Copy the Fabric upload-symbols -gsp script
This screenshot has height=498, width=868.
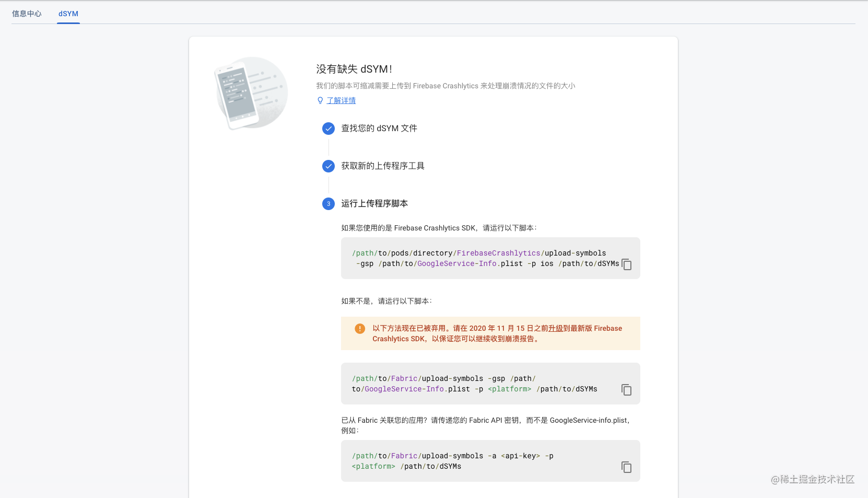[627, 390]
